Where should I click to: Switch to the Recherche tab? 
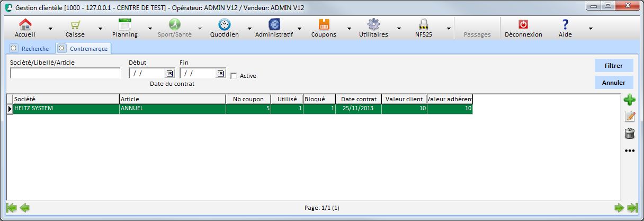point(35,49)
